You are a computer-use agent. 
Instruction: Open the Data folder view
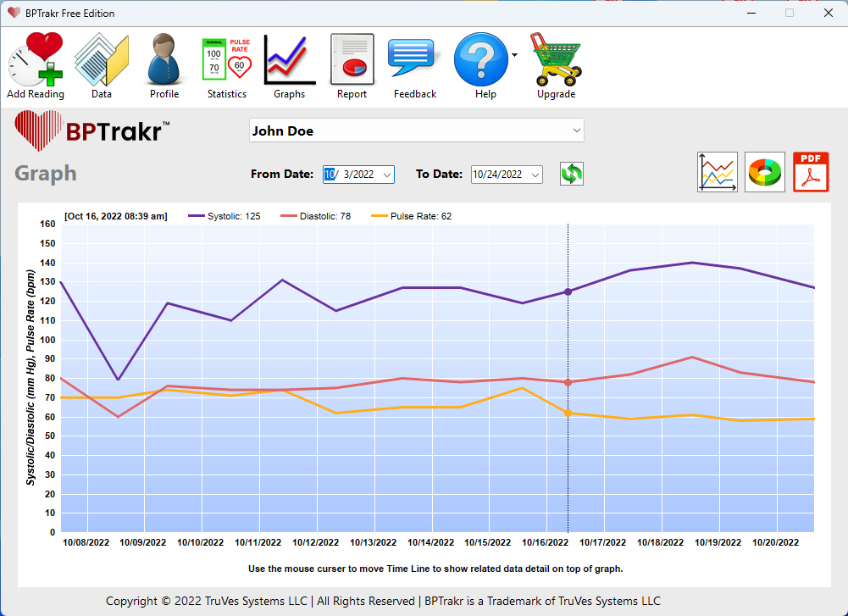pyautogui.click(x=101, y=59)
